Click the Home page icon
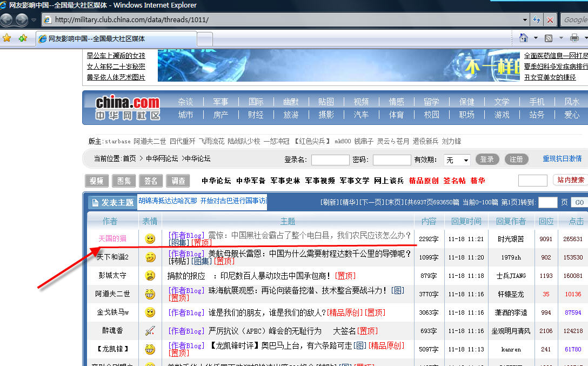Viewport: 588px width, 366px height. click(x=523, y=38)
